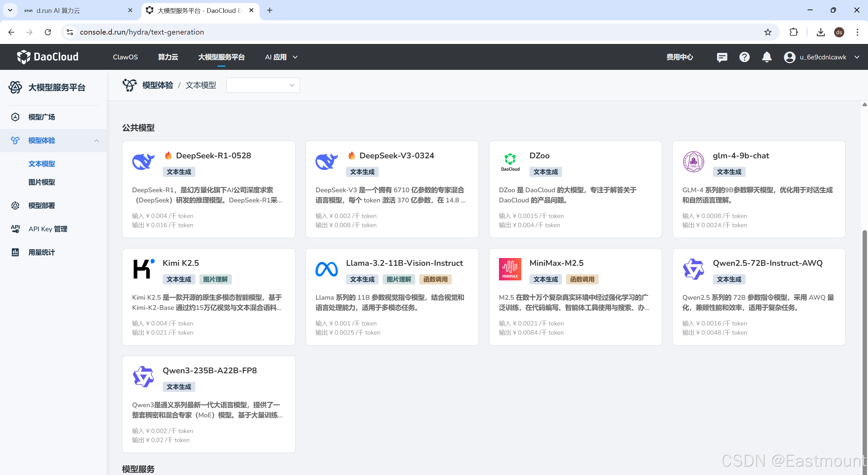Open the Llama-3.2-11B-Vision-Instruct model title
The width and height of the screenshot is (868, 475).
click(x=404, y=263)
